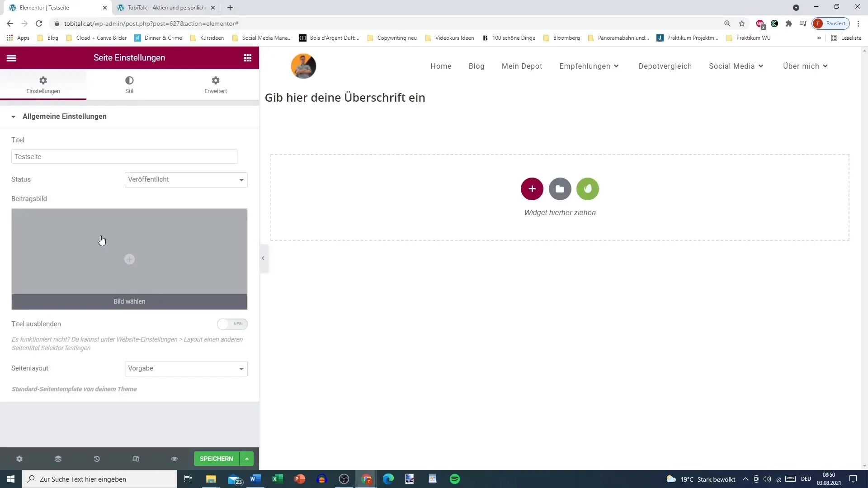Select the heading 'Gib hier deine Überschrift ein'

345,98
